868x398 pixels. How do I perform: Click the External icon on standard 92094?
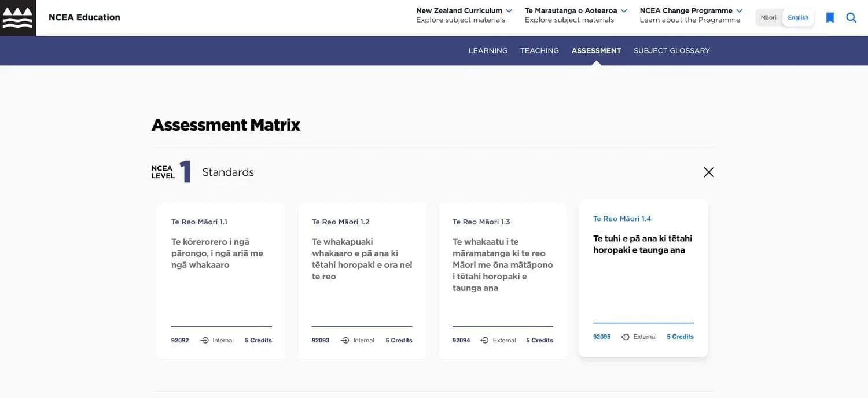[485, 340]
